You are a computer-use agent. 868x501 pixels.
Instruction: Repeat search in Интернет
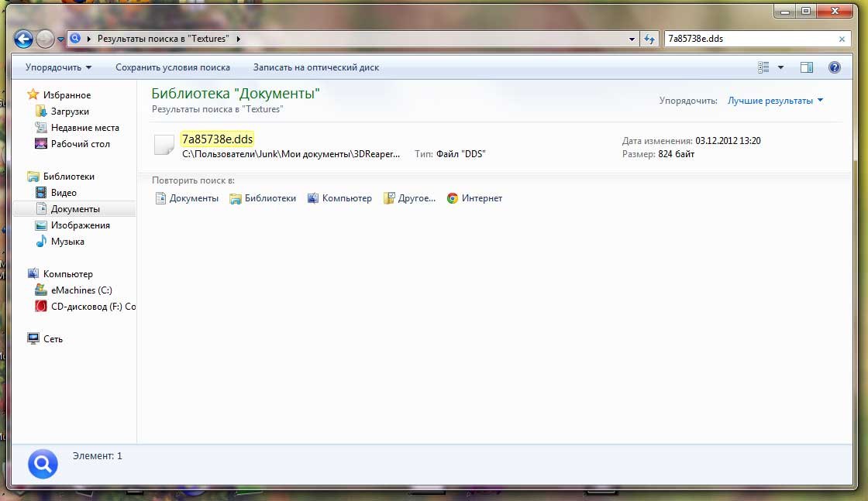475,198
